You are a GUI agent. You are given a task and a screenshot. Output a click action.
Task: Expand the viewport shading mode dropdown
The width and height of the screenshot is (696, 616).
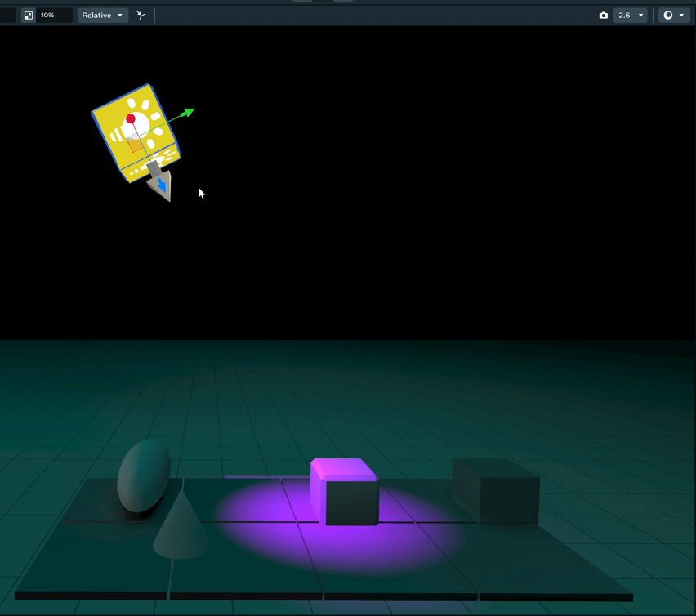tap(674, 16)
